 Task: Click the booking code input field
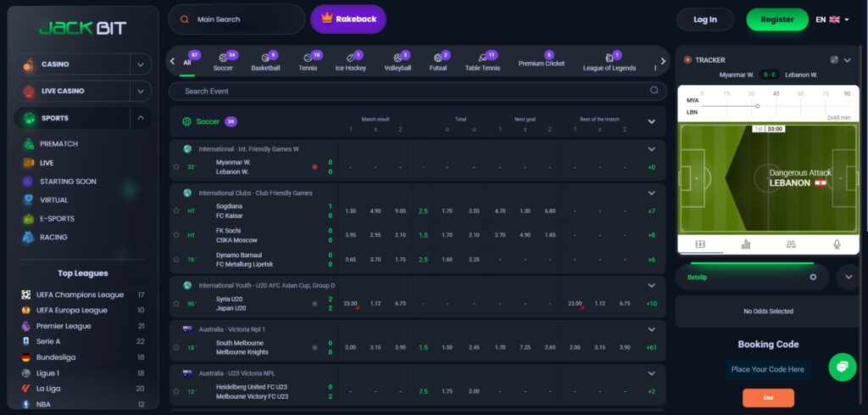767,369
